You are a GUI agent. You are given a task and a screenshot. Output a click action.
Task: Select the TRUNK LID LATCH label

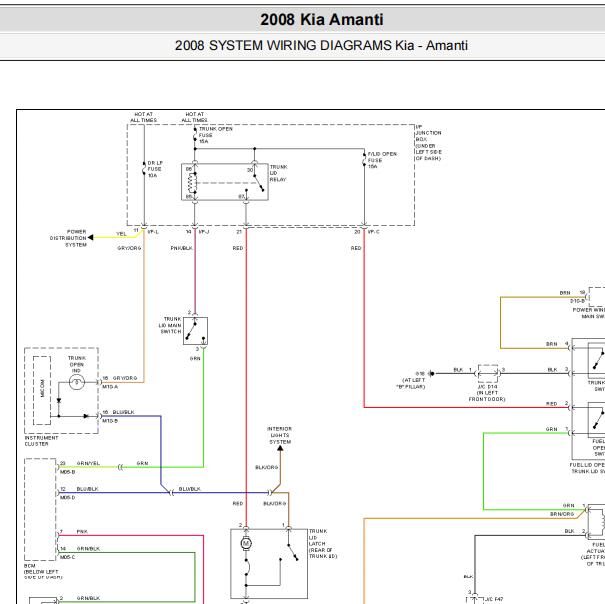(x=323, y=544)
